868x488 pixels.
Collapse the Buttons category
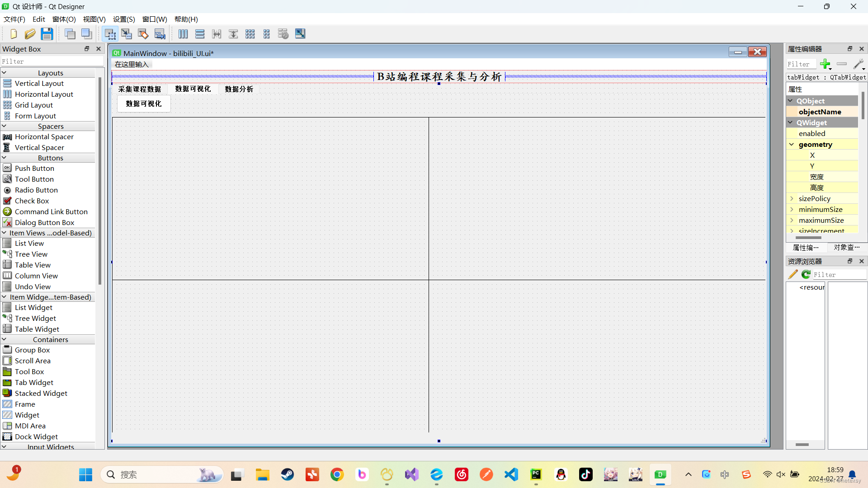pos(4,158)
